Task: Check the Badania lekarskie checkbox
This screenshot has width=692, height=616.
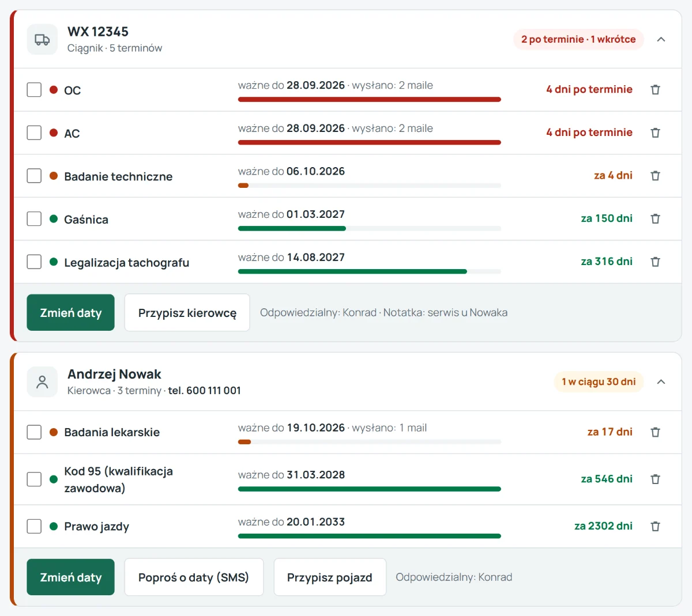Action: tap(34, 432)
